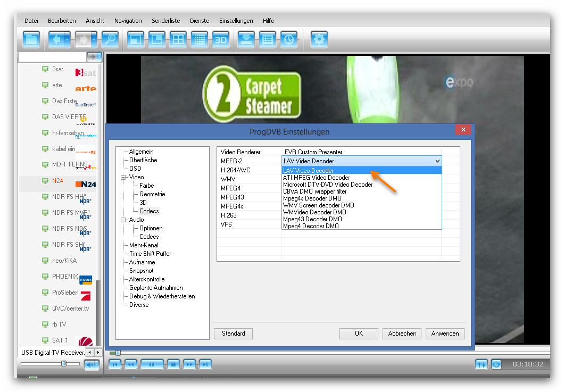
Task: Click the download/record toolbar icon
Action: 246,39
